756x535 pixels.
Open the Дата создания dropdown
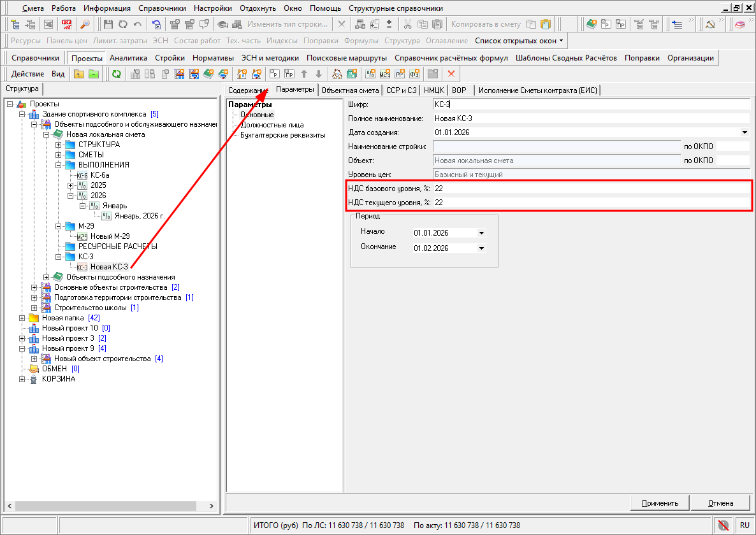[x=745, y=132]
